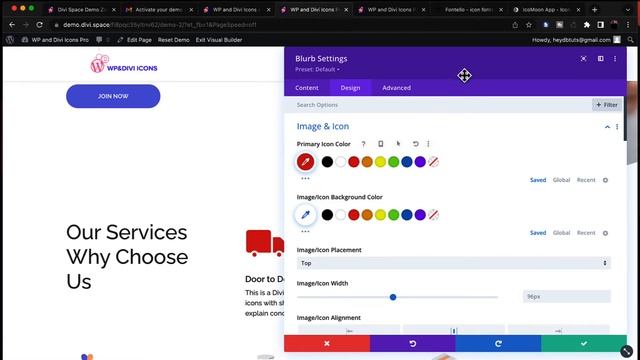Redo change in Blurb Settings
This screenshot has height=360, width=640.
(x=498, y=344)
